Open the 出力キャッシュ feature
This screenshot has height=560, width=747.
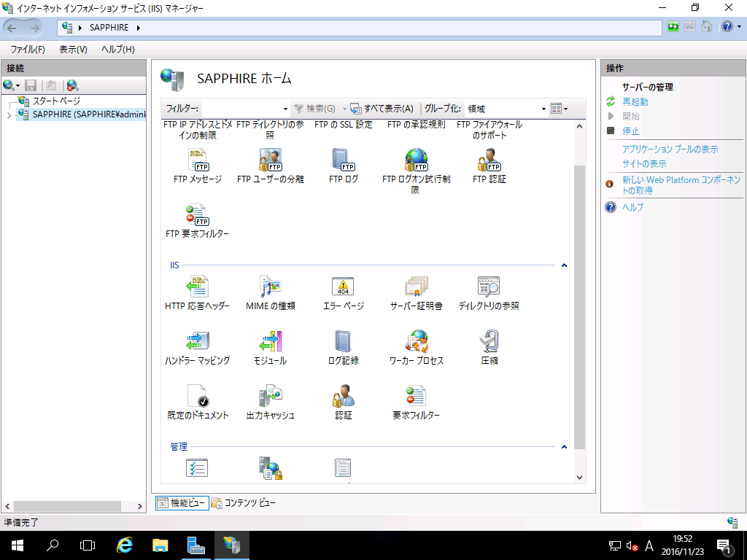pyautogui.click(x=270, y=402)
